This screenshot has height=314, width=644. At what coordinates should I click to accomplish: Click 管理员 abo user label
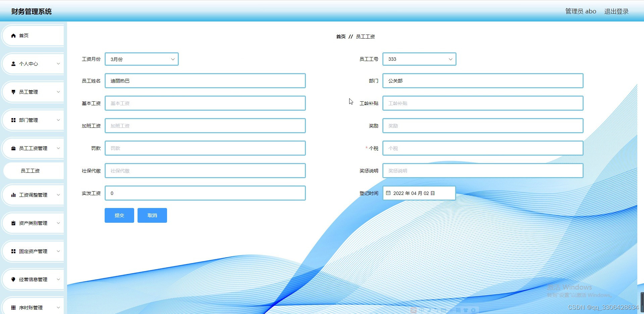(581, 11)
